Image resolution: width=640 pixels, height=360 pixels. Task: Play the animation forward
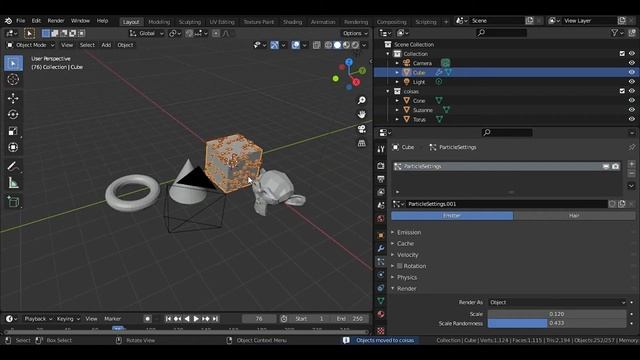click(x=196, y=319)
